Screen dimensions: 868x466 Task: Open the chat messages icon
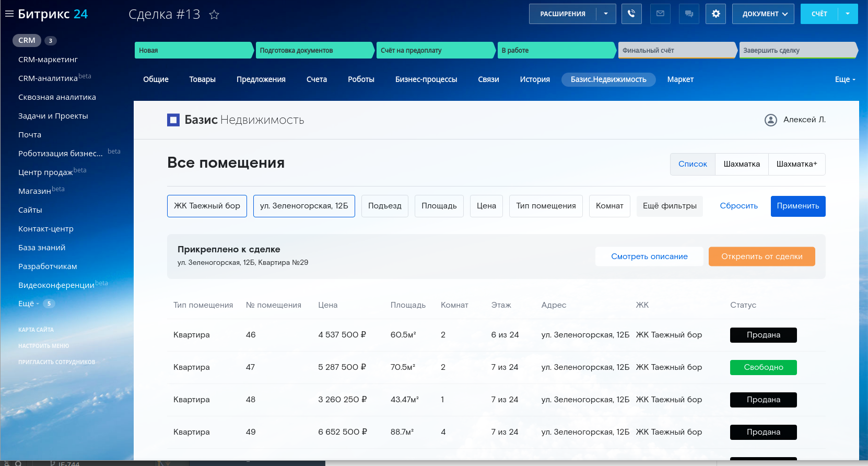689,14
